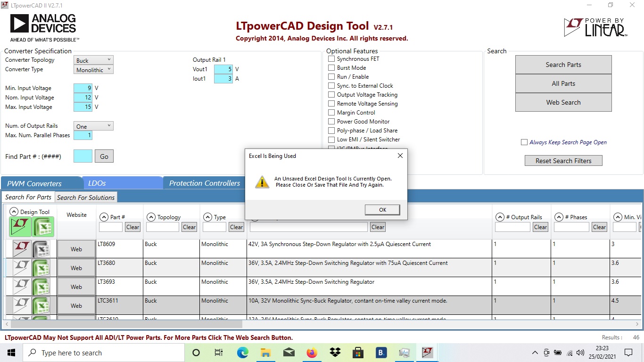644x362 pixels.
Task: Show hidden system tray icons
Action: point(535,353)
